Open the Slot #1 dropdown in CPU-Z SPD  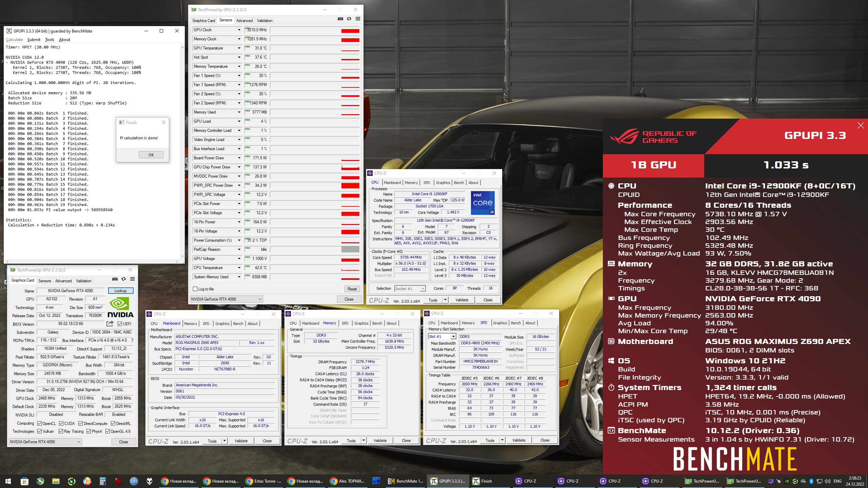click(442, 337)
